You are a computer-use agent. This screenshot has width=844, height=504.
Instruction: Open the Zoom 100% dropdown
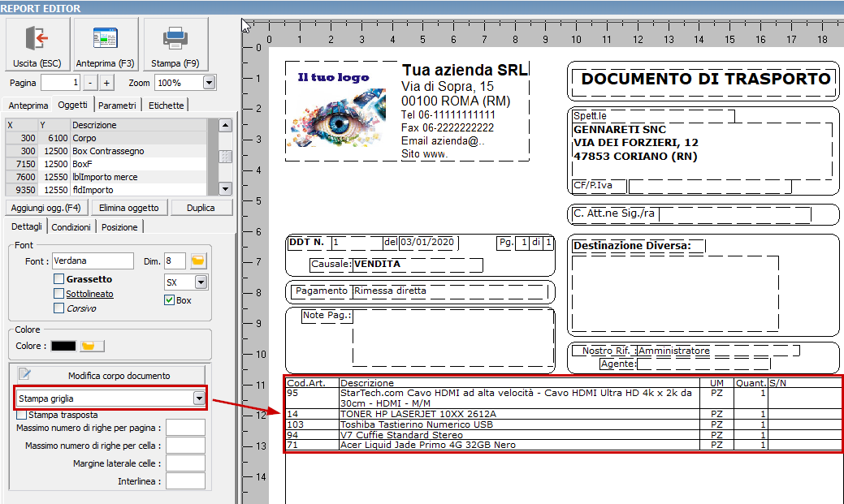[x=210, y=83]
